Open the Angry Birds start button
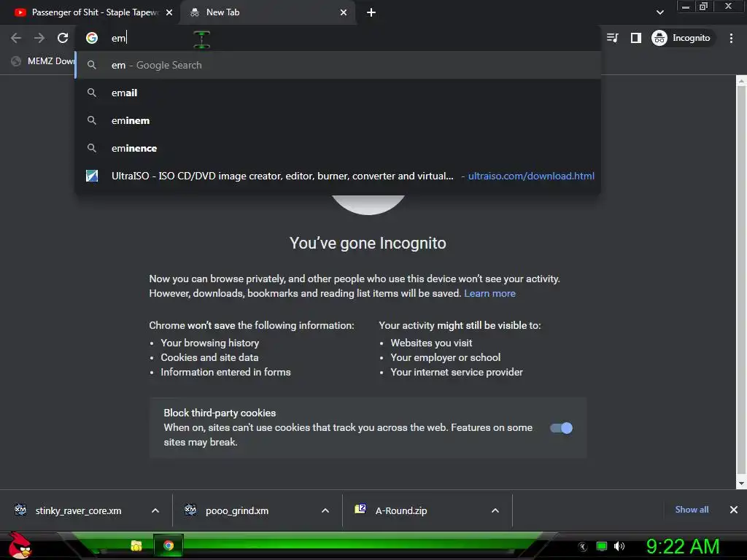 point(19,545)
